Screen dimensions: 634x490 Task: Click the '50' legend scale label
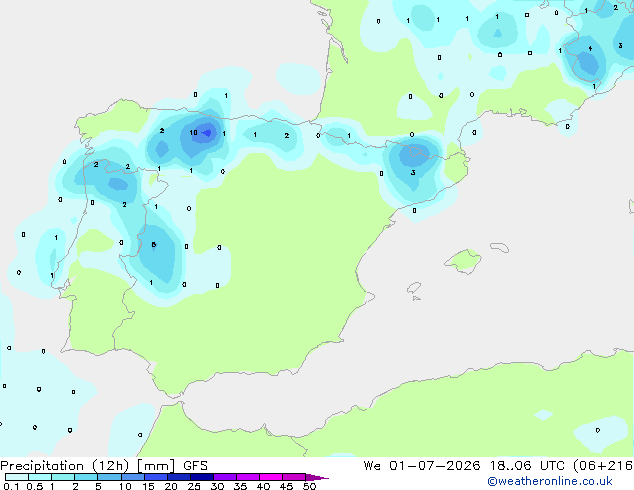coord(309,486)
